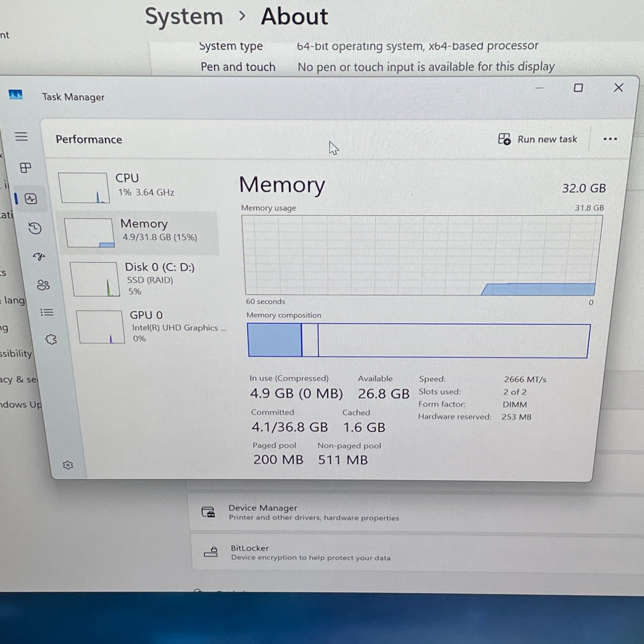Open the Processes page icon

[25, 167]
